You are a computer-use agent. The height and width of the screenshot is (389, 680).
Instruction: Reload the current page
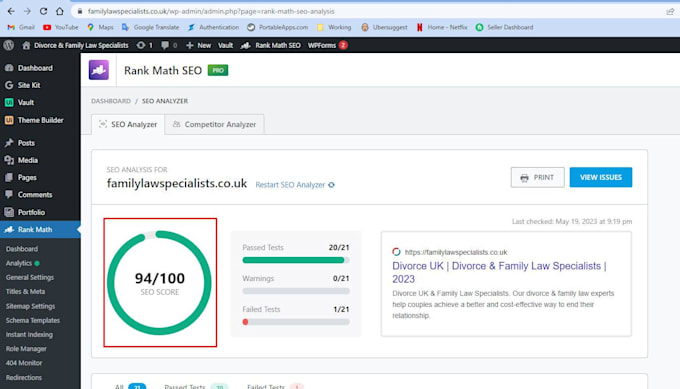coord(43,11)
